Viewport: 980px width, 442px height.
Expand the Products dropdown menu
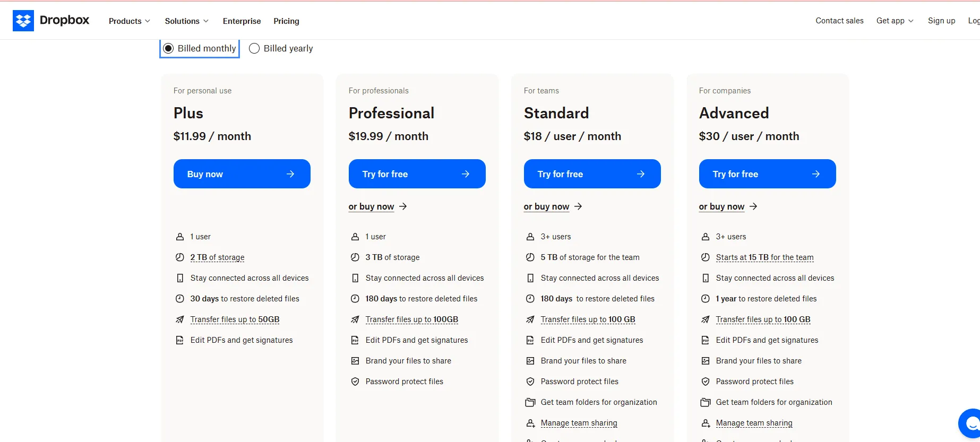click(x=130, y=21)
